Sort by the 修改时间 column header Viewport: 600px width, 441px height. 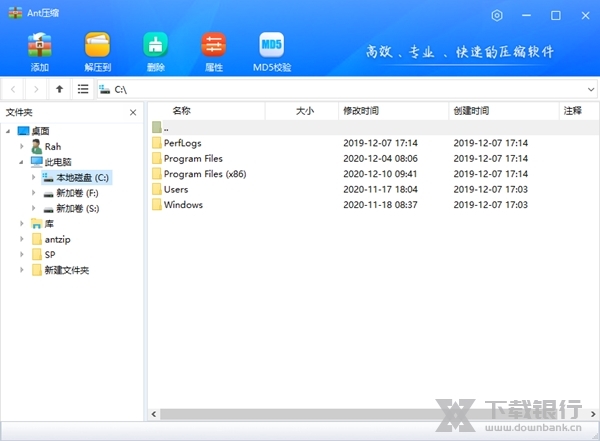[394, 111]
